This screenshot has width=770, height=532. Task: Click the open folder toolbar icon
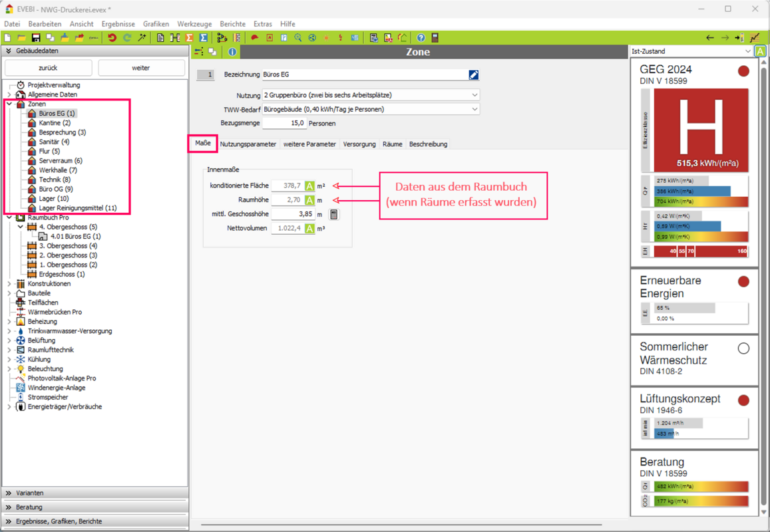click(x=21, y=38)
